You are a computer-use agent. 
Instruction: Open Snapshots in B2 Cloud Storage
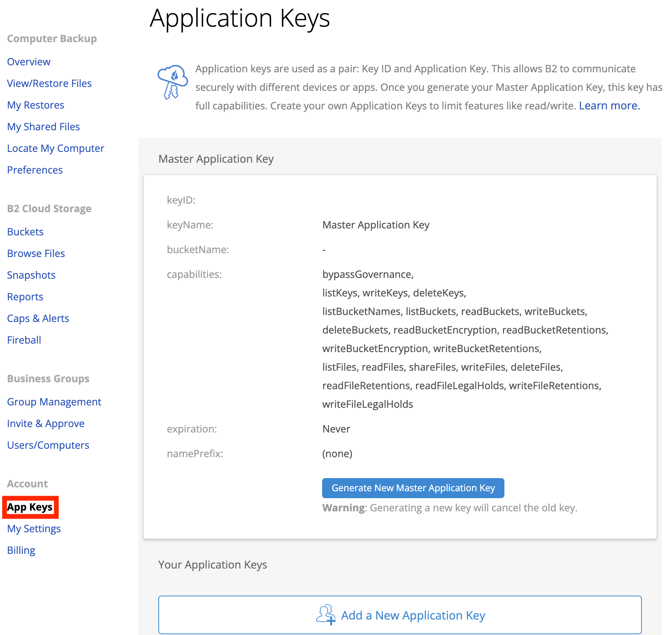coord(31,275)
